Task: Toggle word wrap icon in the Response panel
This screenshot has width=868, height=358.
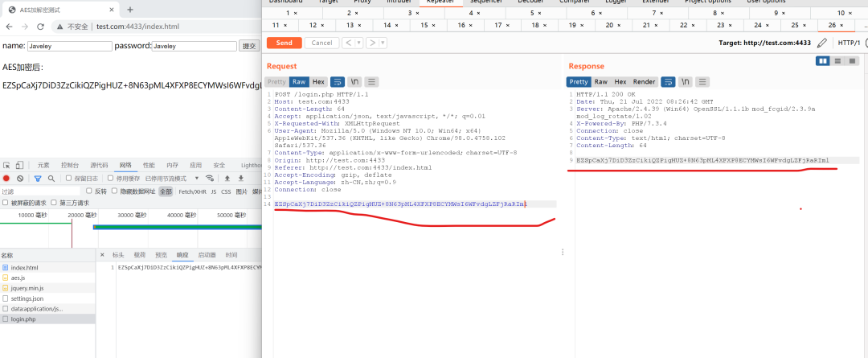Action: (668, 82)
